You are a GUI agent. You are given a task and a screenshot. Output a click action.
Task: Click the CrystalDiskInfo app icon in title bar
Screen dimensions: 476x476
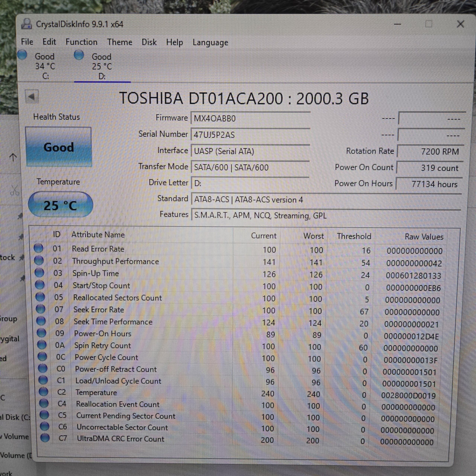tap(27, 24)
